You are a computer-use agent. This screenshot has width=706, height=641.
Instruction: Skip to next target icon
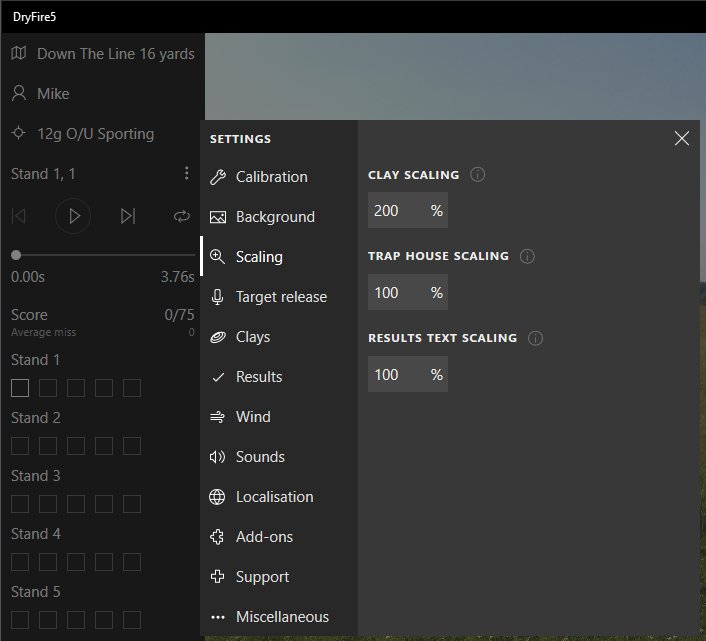(127, 216)
